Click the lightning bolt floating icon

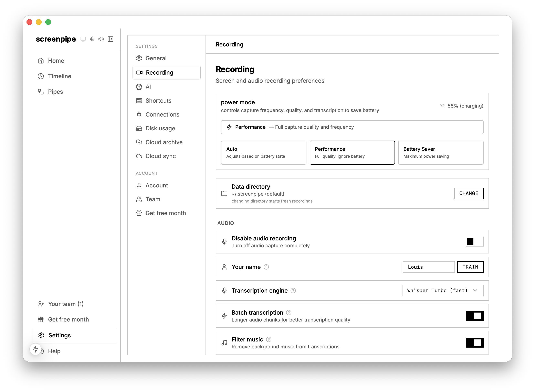pos(36,349)
